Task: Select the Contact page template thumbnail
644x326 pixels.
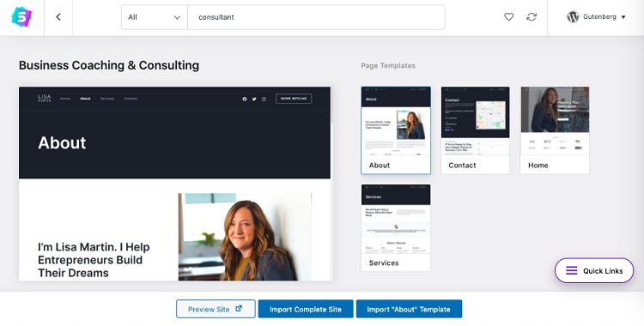Action: pos(475,130)
